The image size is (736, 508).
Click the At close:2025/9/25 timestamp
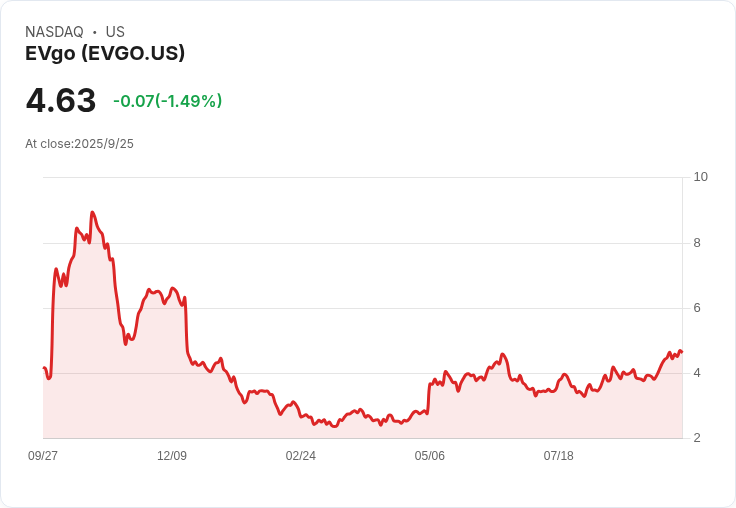79,144
